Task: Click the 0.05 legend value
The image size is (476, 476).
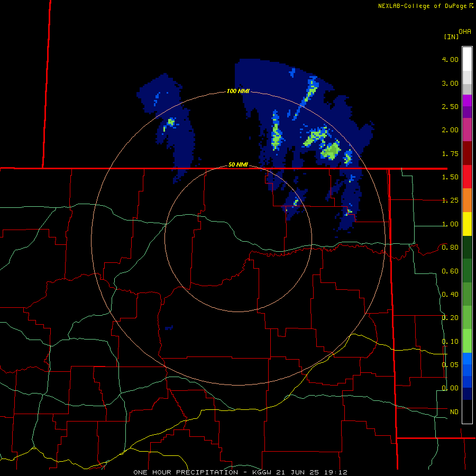Action: (x=450, y=364)
